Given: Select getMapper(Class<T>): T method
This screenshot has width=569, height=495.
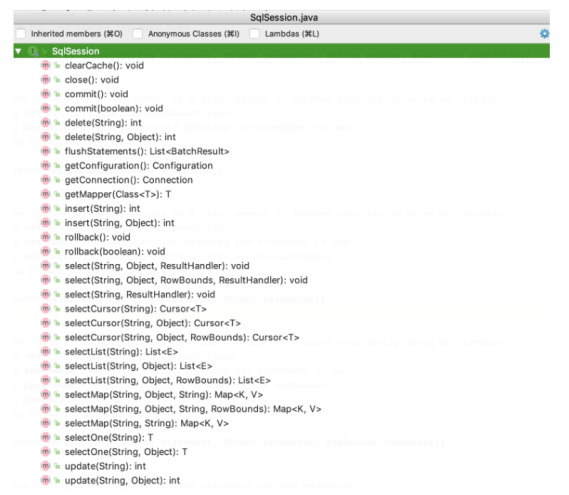Looking at the screenshot, I should [x=118, y=194].
